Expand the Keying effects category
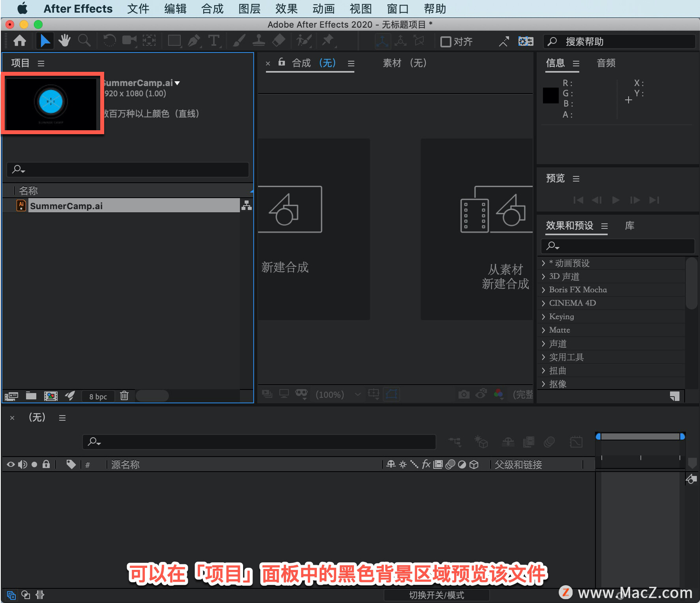The image size is (700, 603). [543, 316]
